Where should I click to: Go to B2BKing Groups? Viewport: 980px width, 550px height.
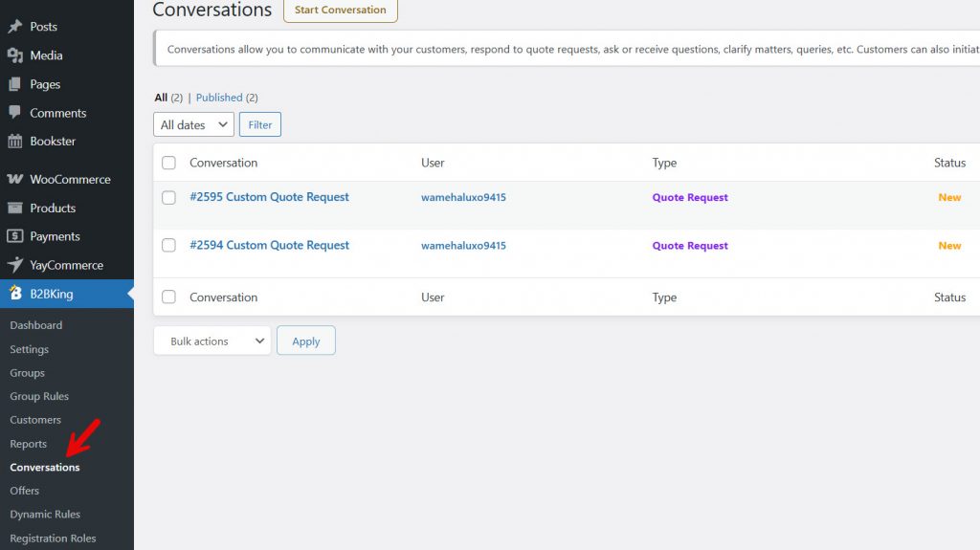(x=27, y=372)
